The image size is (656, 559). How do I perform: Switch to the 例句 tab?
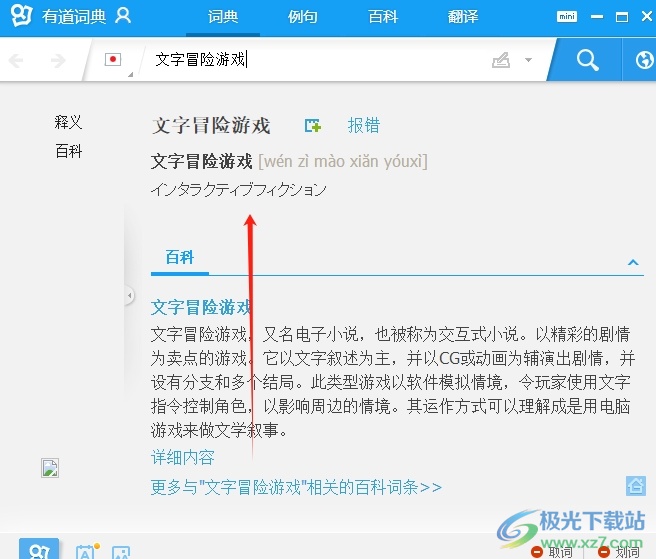302,17
